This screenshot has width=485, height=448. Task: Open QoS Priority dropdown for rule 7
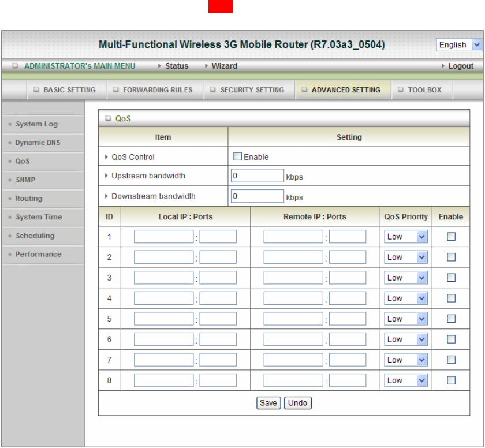(x=406, y=360)
